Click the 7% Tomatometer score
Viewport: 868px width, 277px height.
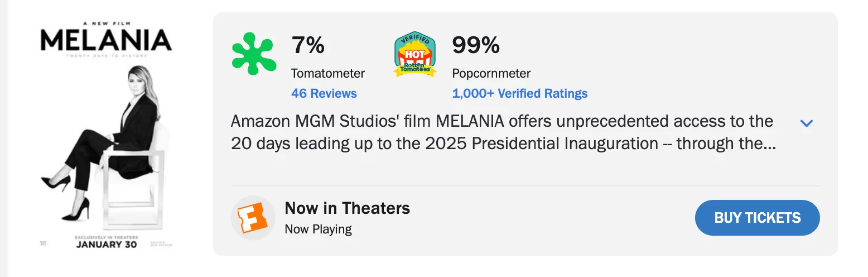coord(308,45)
